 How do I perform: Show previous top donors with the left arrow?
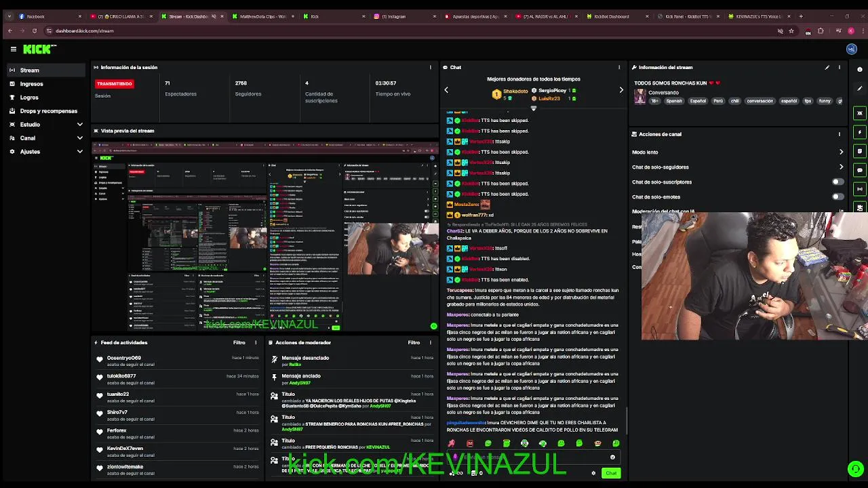(446, 89)
